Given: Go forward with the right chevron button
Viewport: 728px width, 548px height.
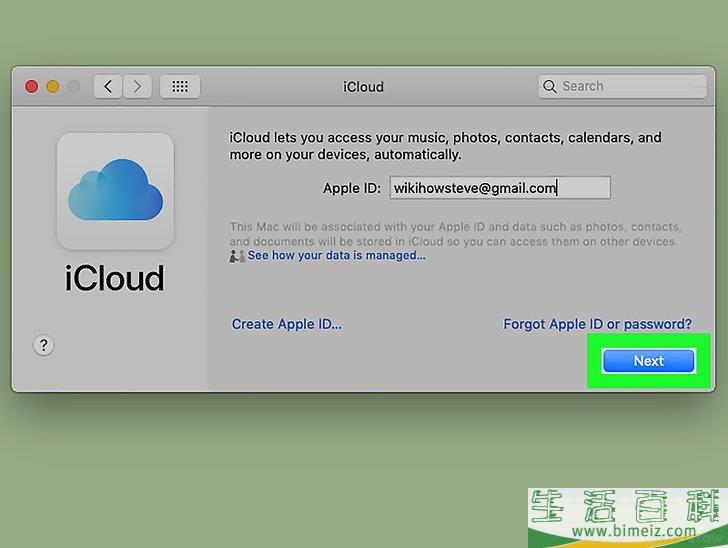Looking at the screenshot, I should tap(137, 86).
